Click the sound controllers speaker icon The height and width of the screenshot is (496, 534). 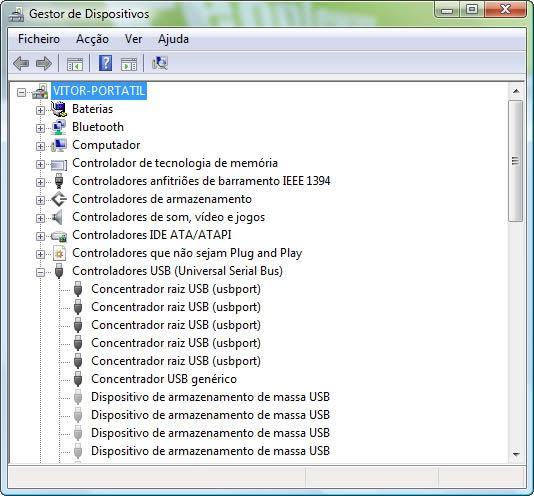[58, 217]
